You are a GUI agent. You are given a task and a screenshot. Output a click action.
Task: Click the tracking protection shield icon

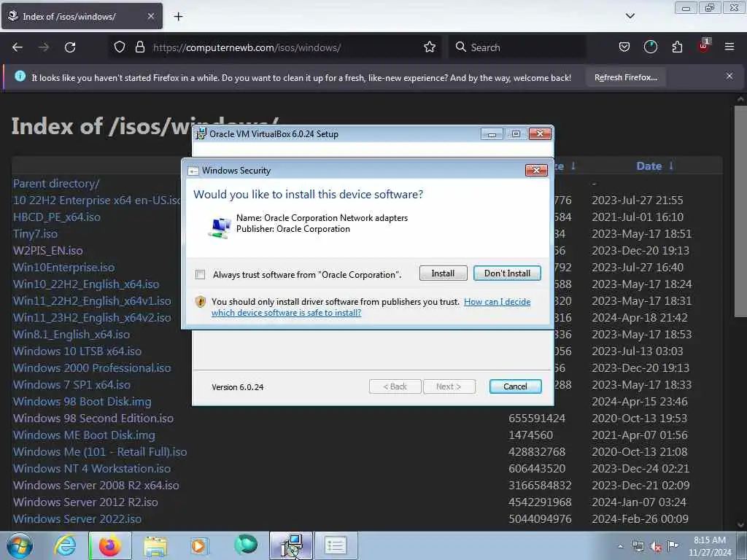click(120, 47)
